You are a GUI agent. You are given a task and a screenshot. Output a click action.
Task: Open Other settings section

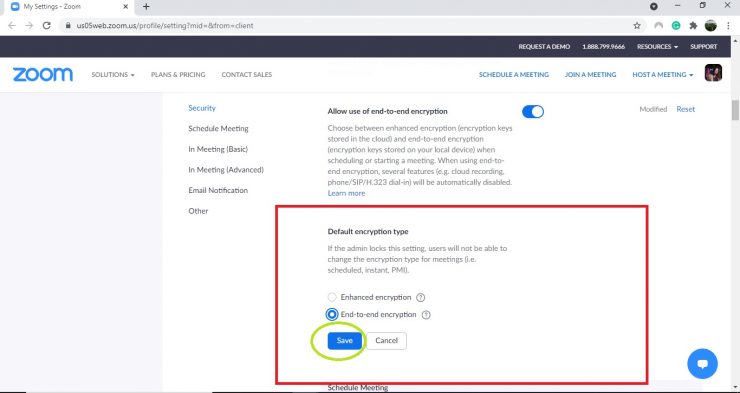click(198, 211)
